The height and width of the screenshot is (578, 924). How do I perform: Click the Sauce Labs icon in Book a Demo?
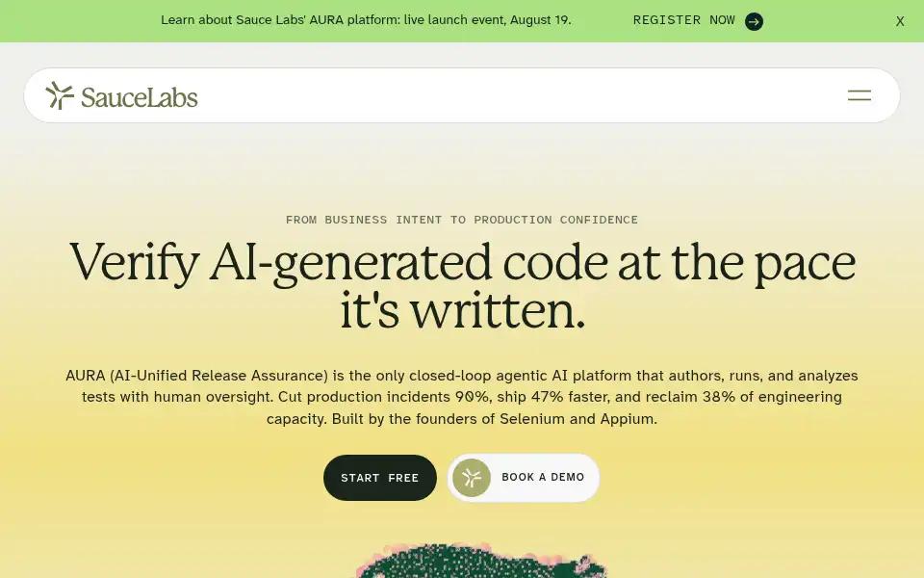[x=472, y=478]
